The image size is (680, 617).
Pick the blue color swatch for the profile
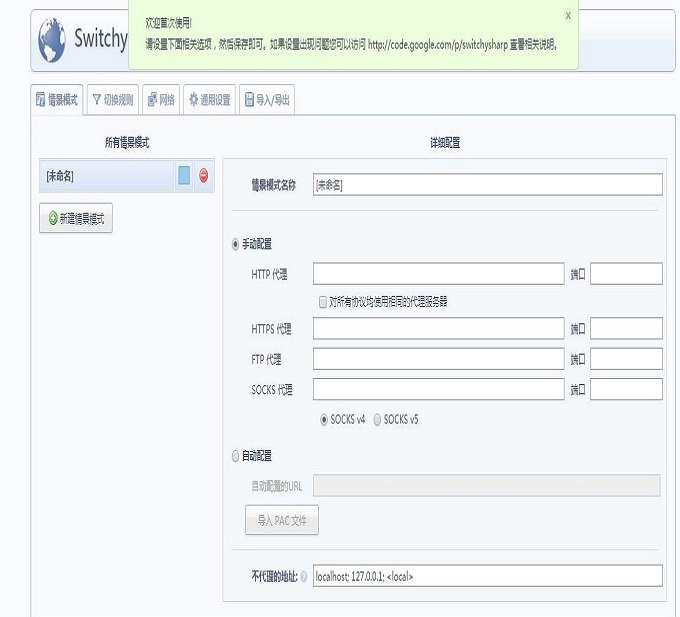[x=184, y=176]
